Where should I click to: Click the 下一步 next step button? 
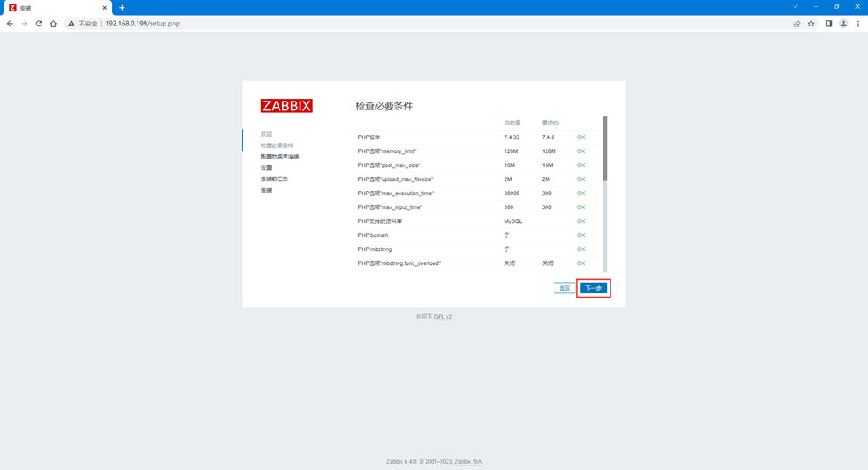click(x=594, y=288)
